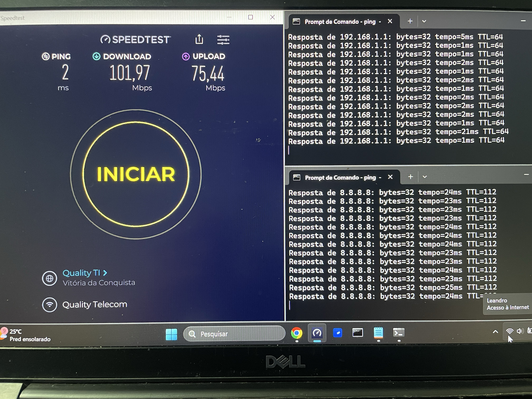Add a new tab in the upper terminal

click(410, 21)
